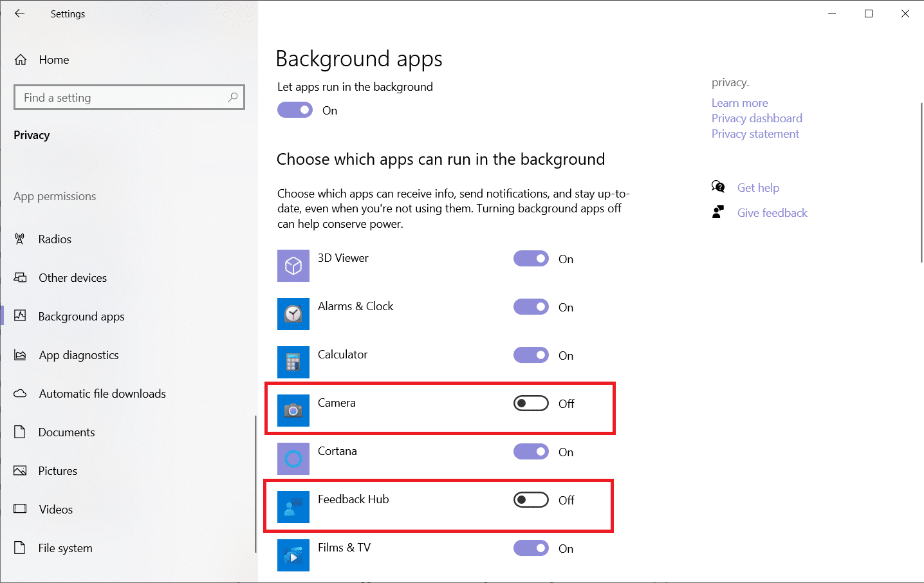
Task: Click the Alarms & Clock app icon
Action: 293,314
